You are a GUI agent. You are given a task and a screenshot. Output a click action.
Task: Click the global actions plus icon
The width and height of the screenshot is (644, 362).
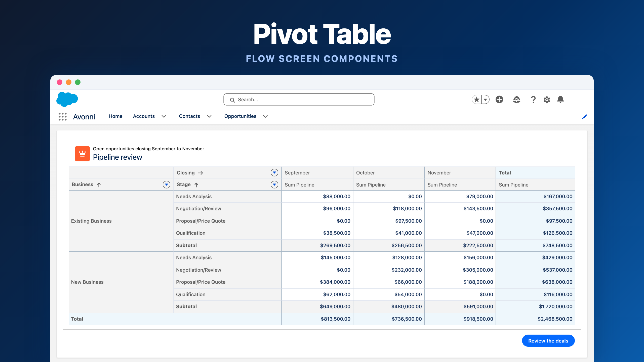tap(499, 100)
